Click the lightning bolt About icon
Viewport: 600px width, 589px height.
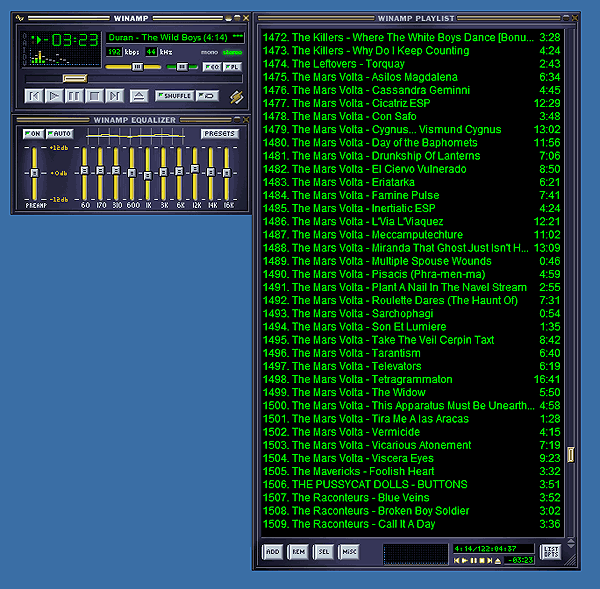click(x=236, y=97)
